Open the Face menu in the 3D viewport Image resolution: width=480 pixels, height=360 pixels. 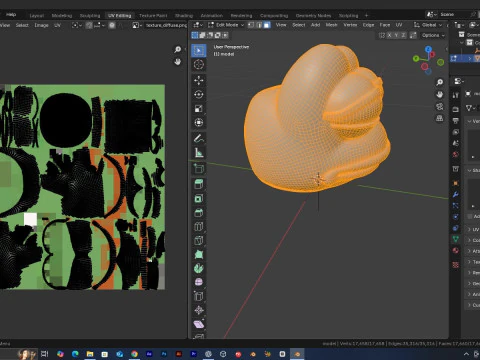(385, 25)
